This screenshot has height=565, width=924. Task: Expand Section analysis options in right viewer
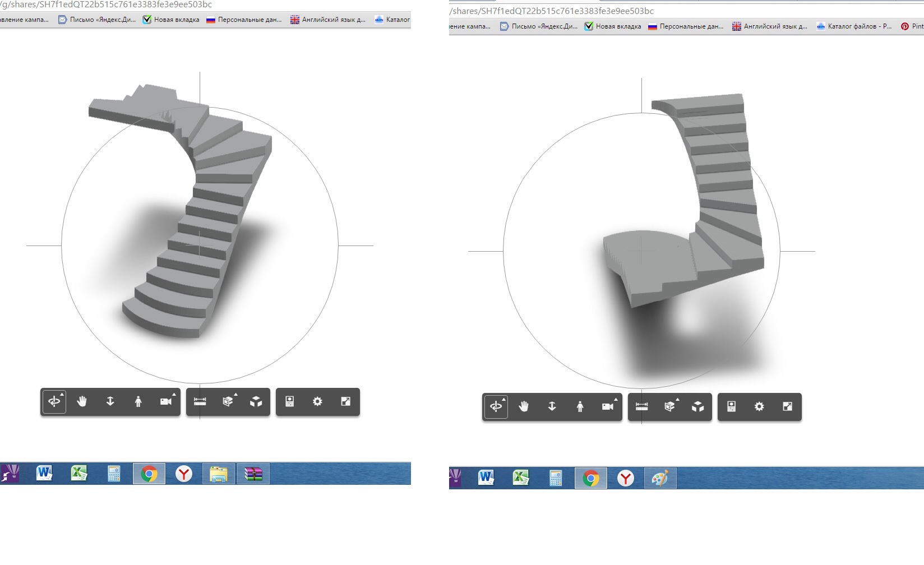tap(669, 406)
